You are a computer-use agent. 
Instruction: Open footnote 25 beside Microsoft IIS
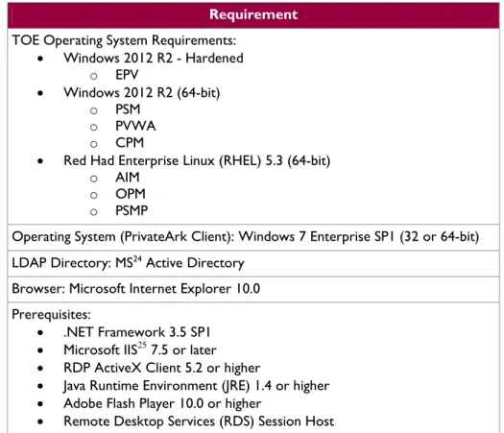point(142,346)
